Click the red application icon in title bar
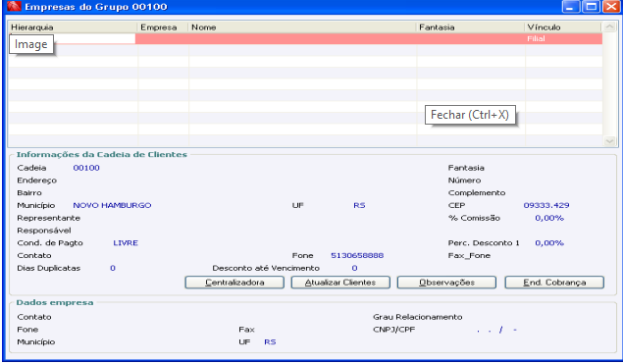Viewport: 623px width, 364px height. pos(14,6)
